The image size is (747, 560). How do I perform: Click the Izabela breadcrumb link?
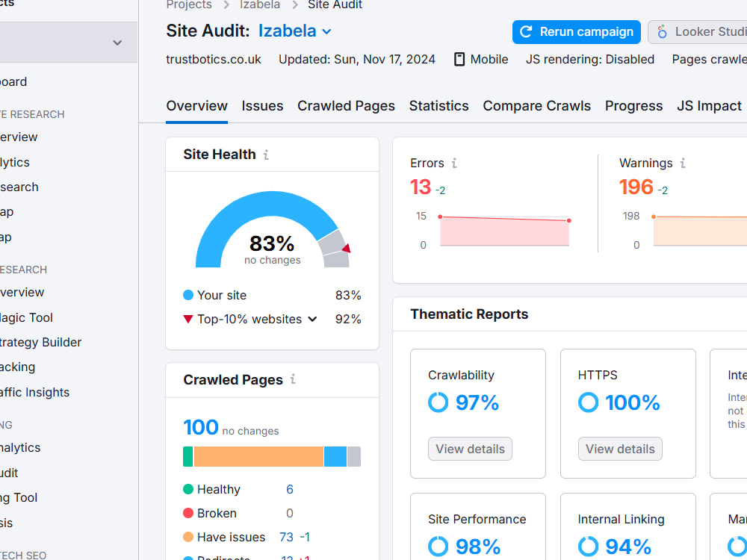click(x=260, y=4)
